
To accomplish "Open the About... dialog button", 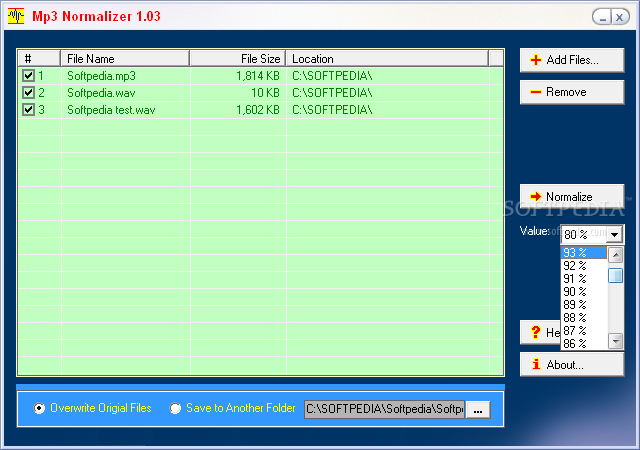I will click(x=572, y=364).
